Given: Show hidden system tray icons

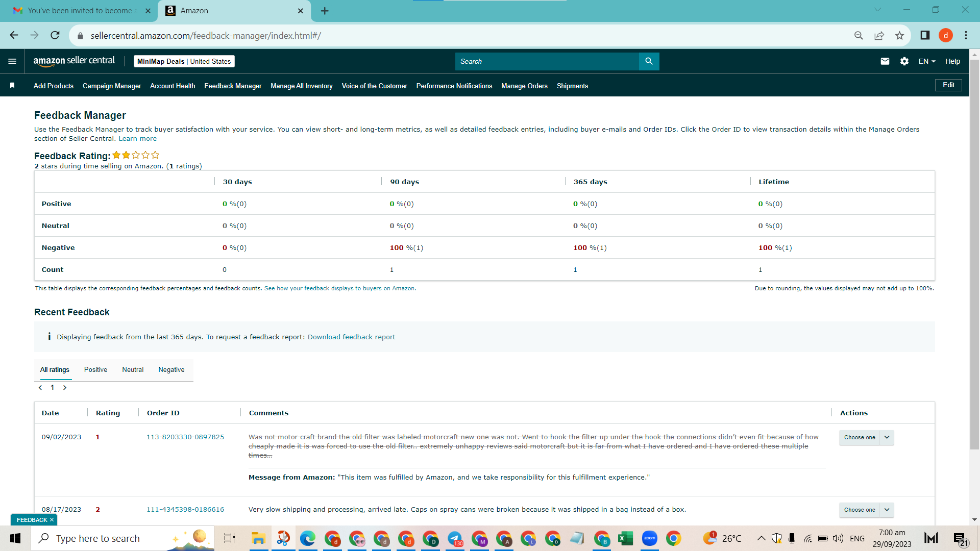Looking at the screenshot, I should tap(761, 538).
